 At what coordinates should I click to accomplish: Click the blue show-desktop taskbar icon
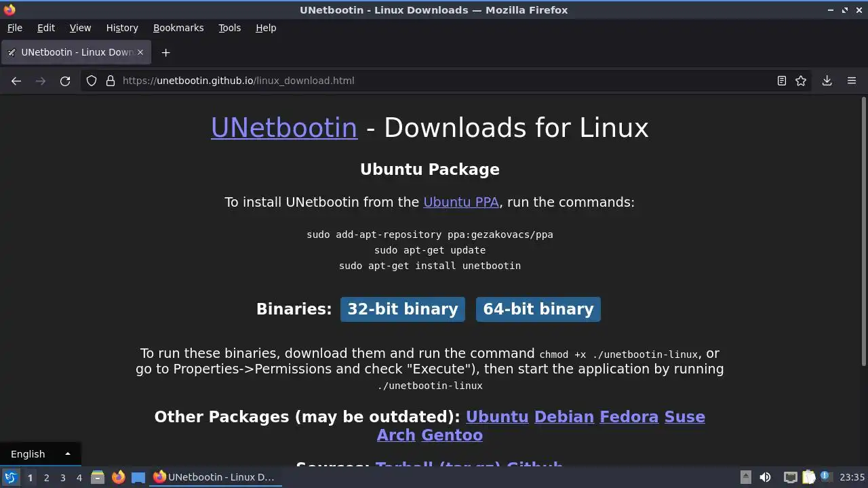tap(138, 477)
